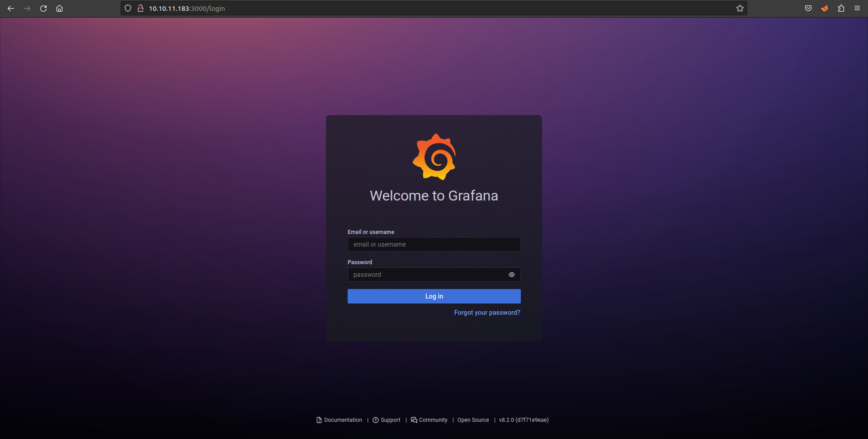
Task: Open the browser hamburger menu
Action: 857,8
